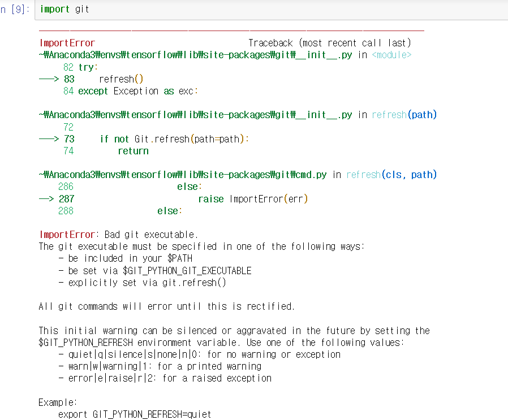Click the 'be included in your $PATH' line
508x420 pixels.
click(x=126, y=258)
